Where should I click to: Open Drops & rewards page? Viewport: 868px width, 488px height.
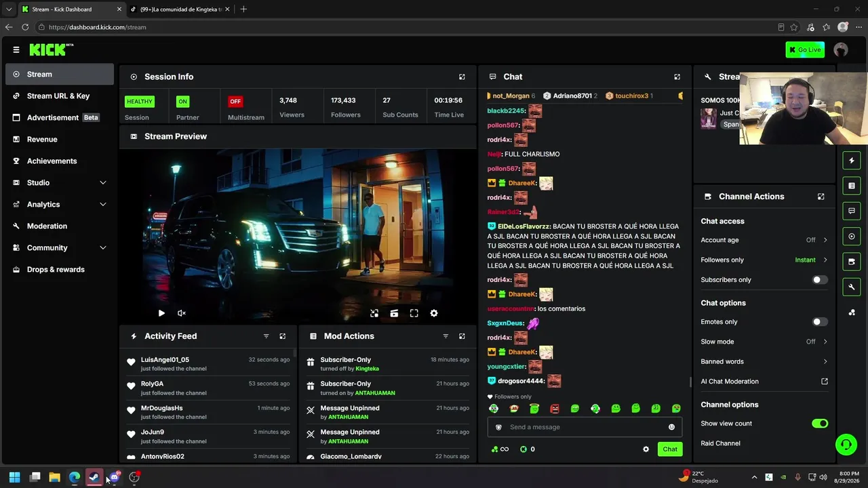60,270
